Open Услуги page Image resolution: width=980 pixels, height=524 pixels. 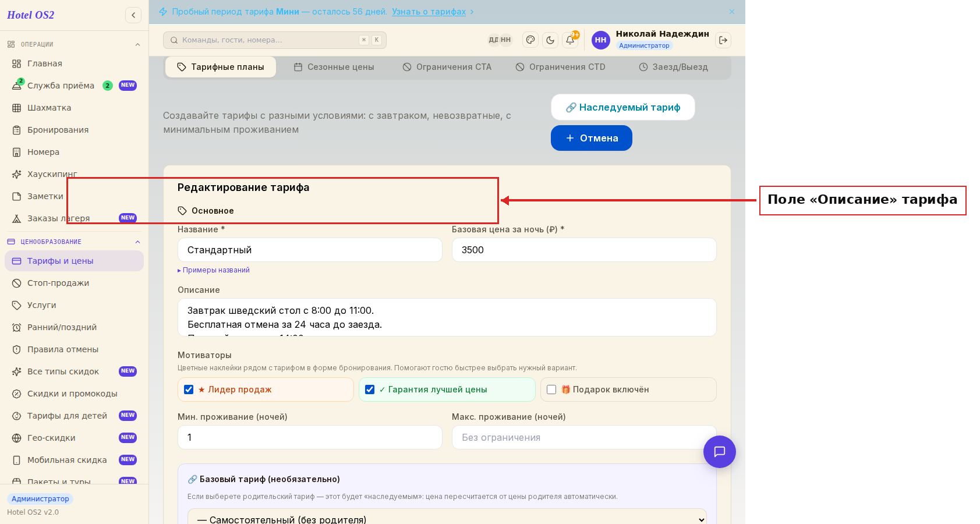pos(74,305)
